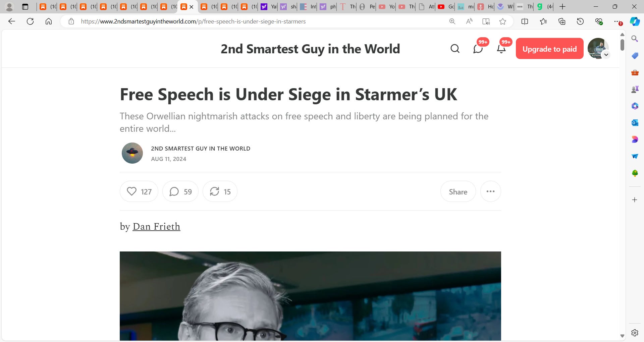Open Substack chat messages
This screenshot has height=342, width=644.
(x=478, y=49)
